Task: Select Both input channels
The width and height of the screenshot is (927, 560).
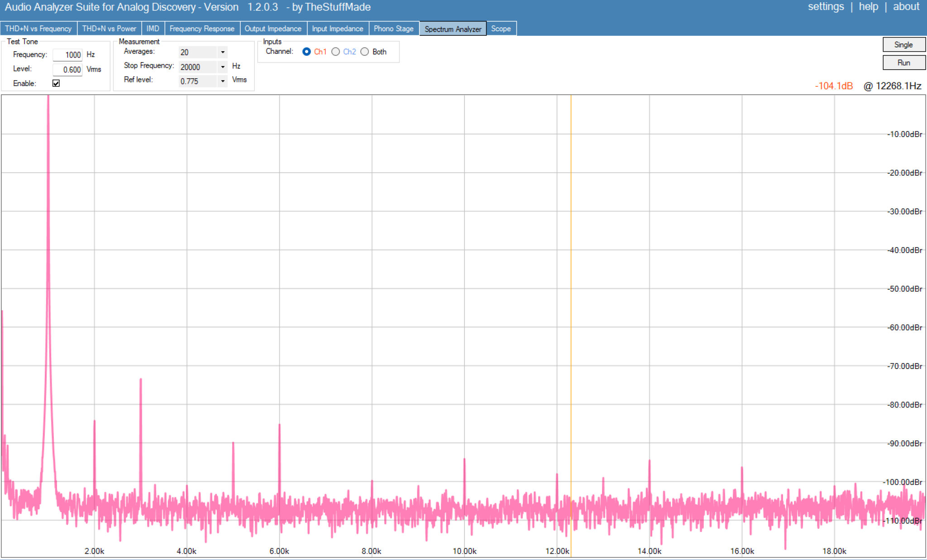Action: (x=364, y=52)
